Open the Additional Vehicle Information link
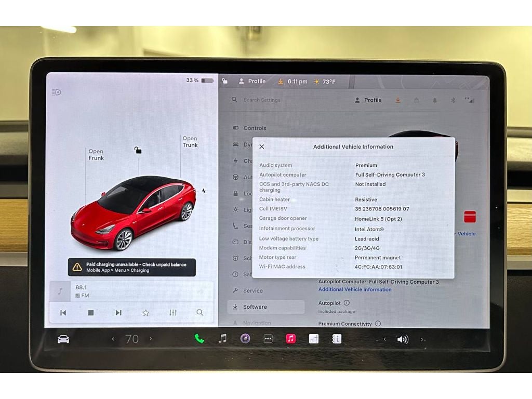 [x=355, y=289]
